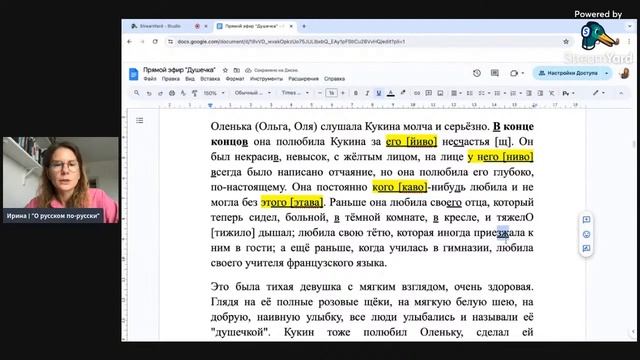Increase font size with plus button
The image size is (640, 360).
[x=343, y=93]
